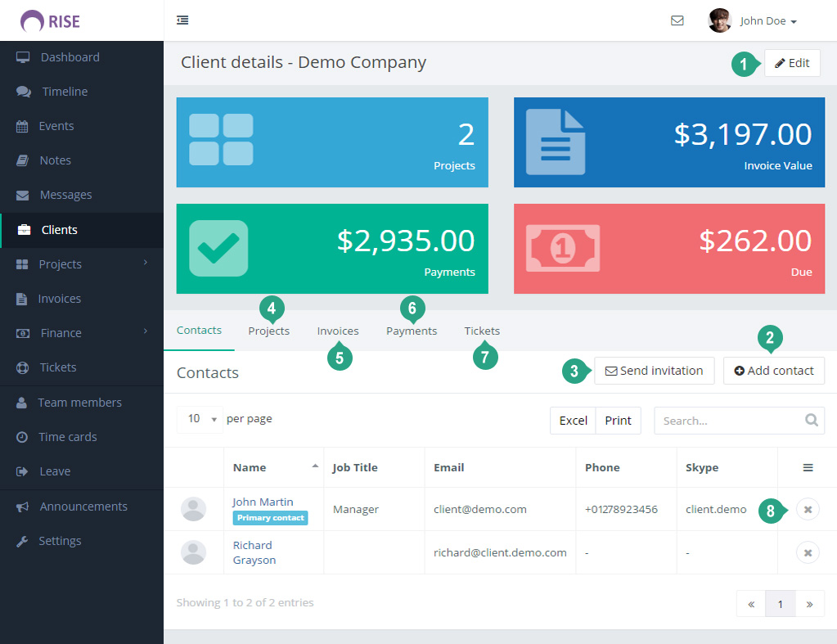Open Notes in the sidebar
The image size is (837, 644).
(82, 160)
